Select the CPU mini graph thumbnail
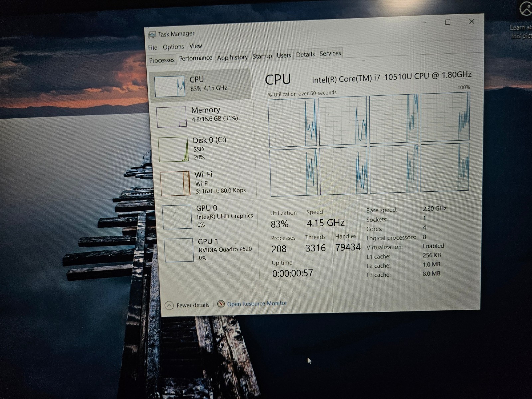Screen dimensions: 532x399 point(170,86)
